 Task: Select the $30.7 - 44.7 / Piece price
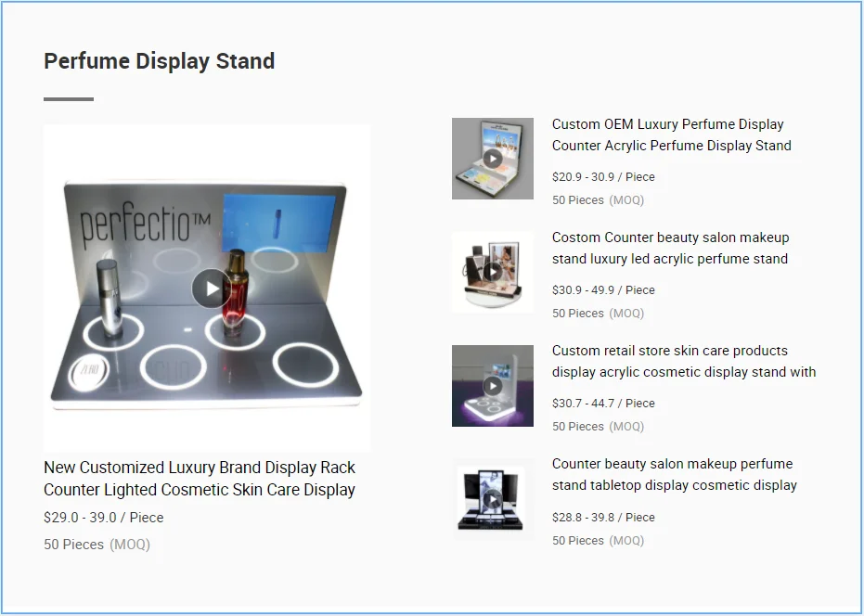click(603, 404)
